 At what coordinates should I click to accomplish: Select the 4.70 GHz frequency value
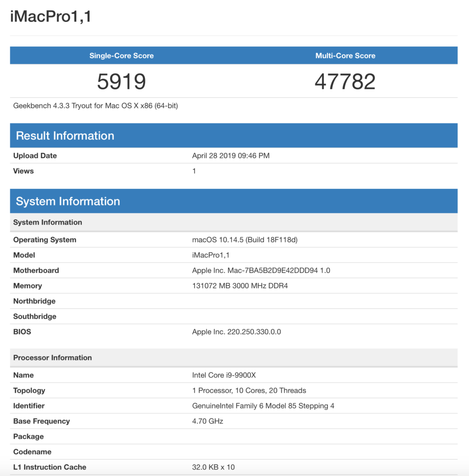click(208, 421)
